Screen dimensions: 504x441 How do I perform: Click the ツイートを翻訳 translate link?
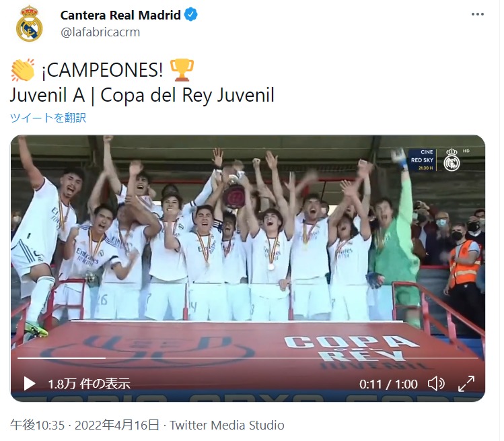(x=48, y=117)
